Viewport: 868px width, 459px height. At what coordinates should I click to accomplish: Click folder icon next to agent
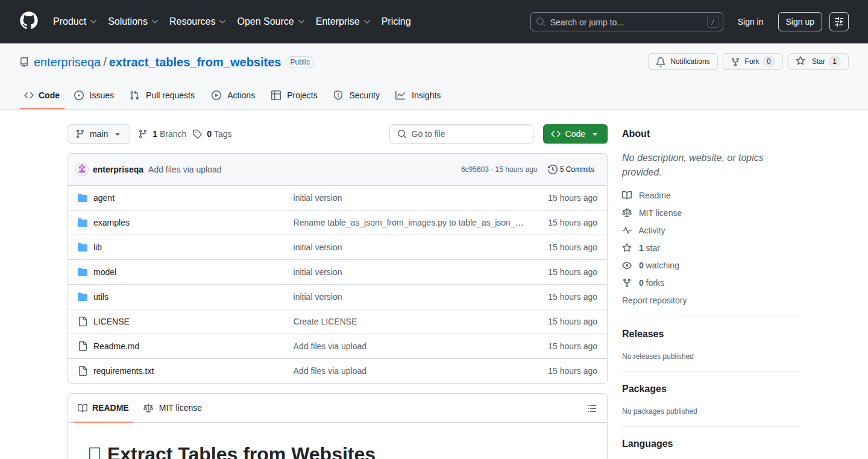83,198
